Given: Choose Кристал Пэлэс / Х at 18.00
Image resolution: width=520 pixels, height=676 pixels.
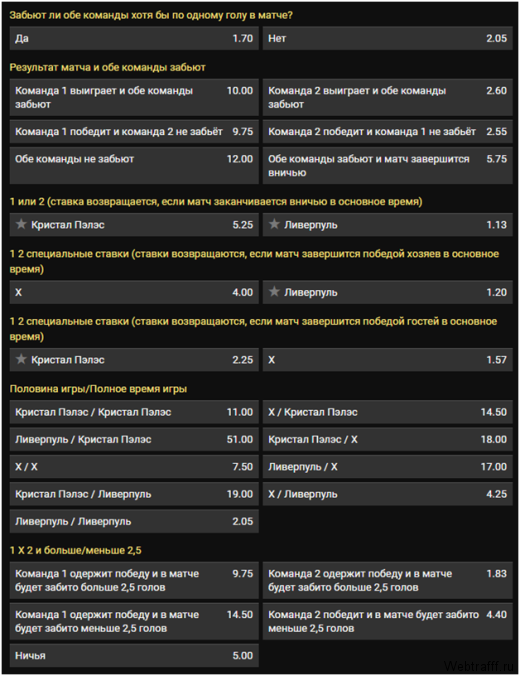Looking at the screenshot, I should [388, 440].
